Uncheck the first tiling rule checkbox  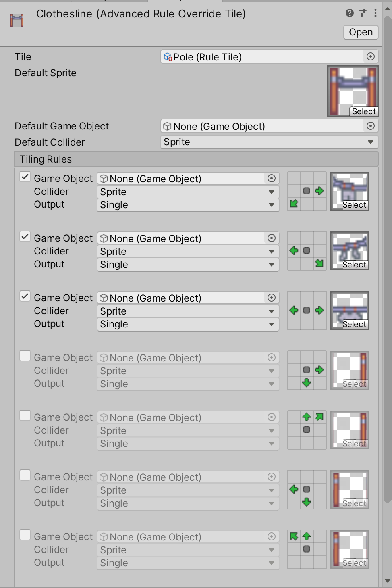[x=25, y=176]
